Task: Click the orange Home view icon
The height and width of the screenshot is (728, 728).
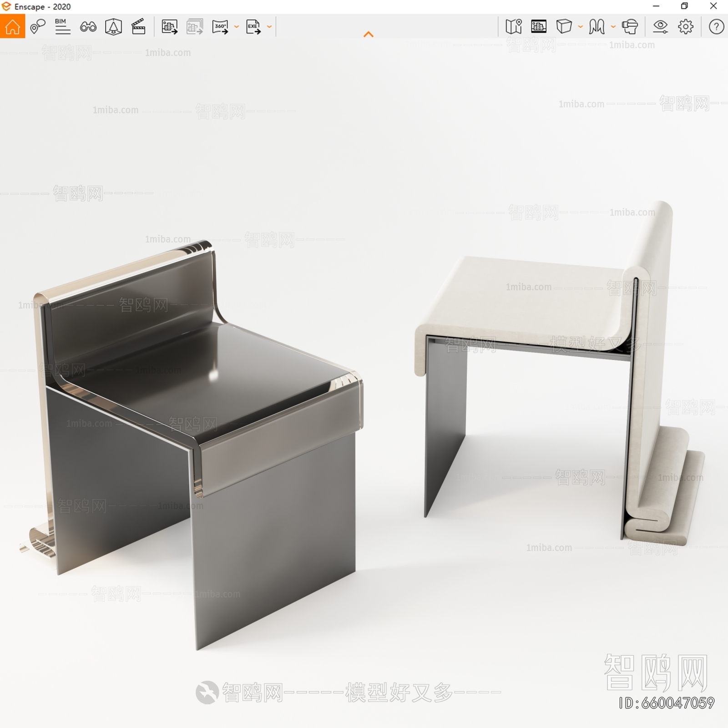Action: click(12, 26)
